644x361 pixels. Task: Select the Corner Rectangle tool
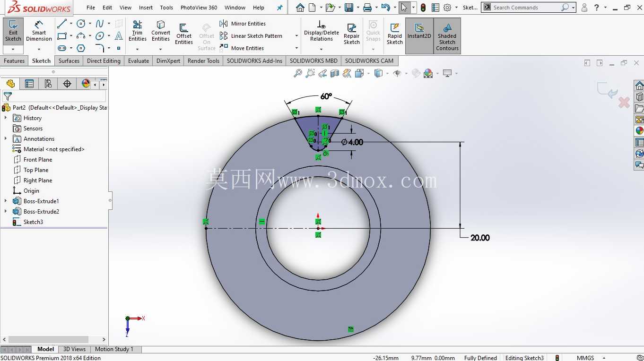pyautogui.click(x=61, y=36)
